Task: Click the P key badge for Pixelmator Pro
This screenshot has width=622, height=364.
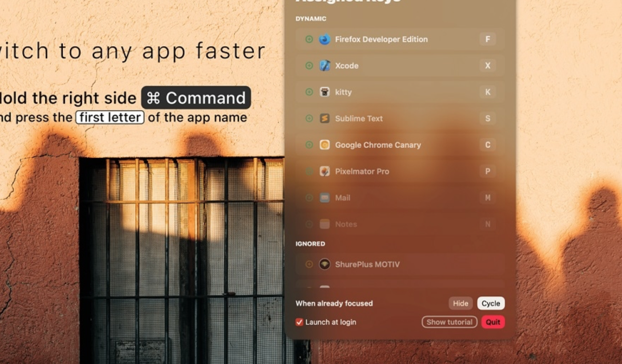Action: coord(487,171)
